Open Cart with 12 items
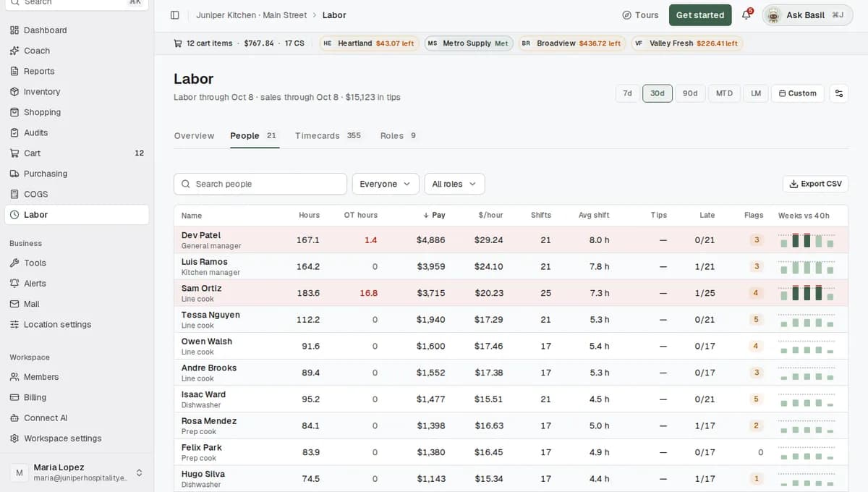This screenshot has width=868, height=492. pyautogui.click(x=77, y=153)
